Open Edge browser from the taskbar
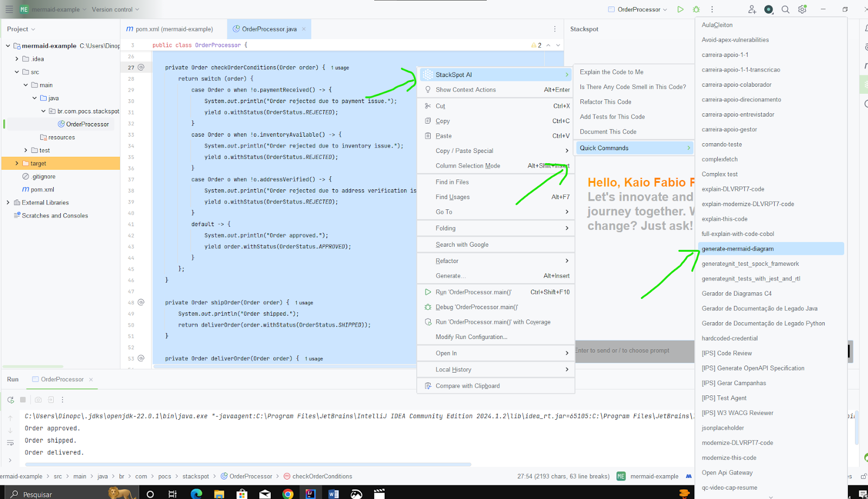Screen dimensions: 868x499 [196, 493]
